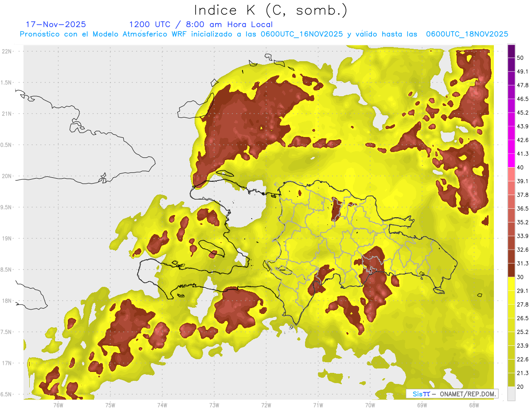Click the 0600UTC_18NOV2025 valid-until time
The image size is (532, 411).
coord(467,34)
